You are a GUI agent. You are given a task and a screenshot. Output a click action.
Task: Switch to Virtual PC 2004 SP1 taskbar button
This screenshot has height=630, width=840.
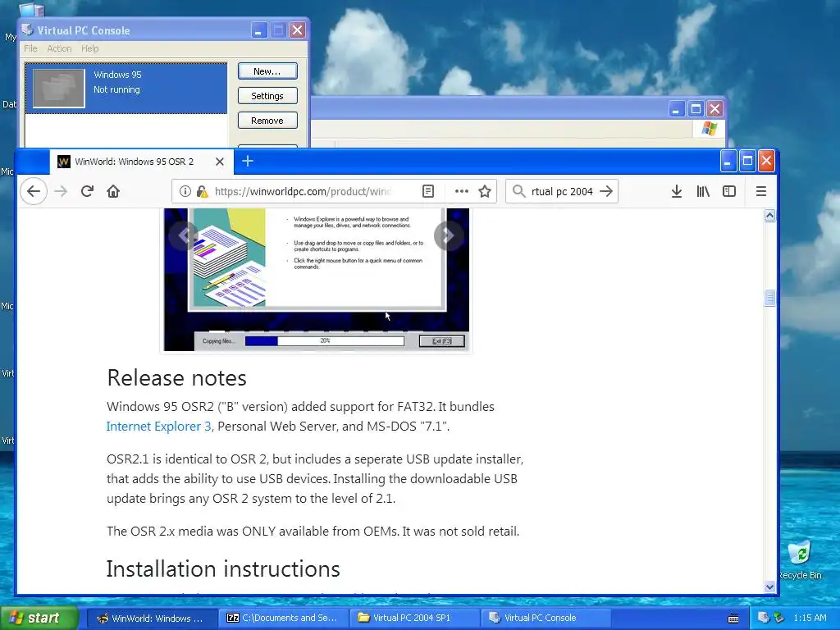[x=415, y=618]
